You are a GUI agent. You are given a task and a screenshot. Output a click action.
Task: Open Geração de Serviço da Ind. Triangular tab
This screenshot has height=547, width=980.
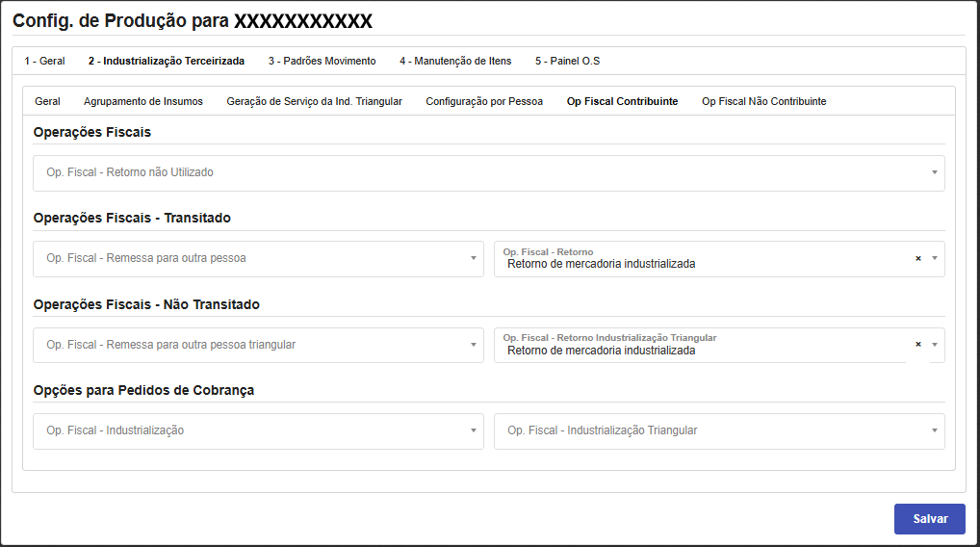[314, 101]
